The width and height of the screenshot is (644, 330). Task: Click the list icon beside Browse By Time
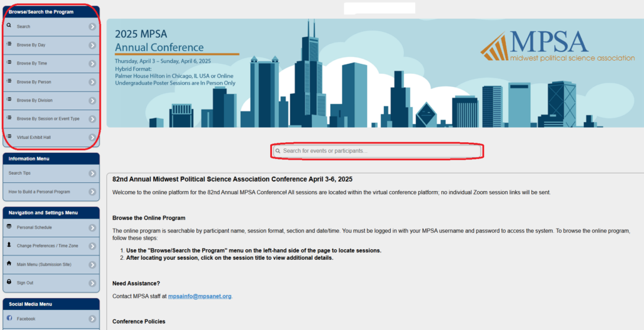pos(9,62)
